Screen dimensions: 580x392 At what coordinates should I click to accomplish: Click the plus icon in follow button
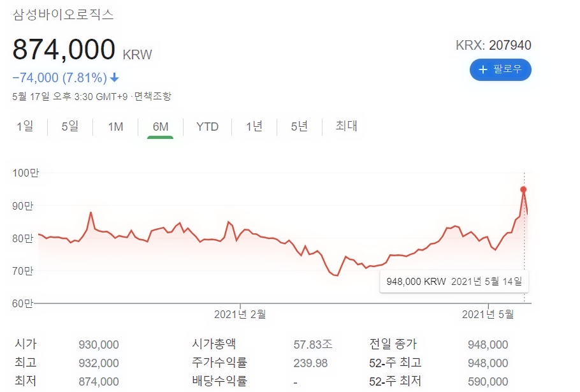pyautogui.click(x=482, y=69)
